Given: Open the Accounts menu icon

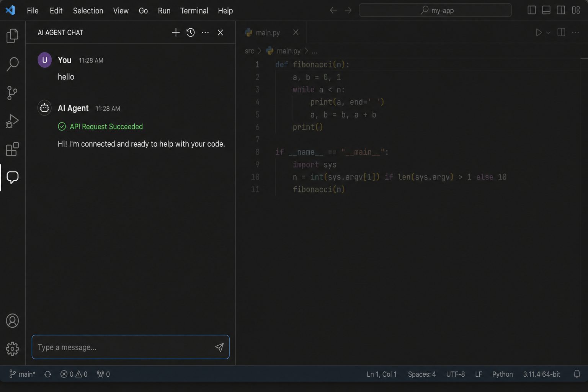Looking at the screenshot, I should (x=12, y=321).
